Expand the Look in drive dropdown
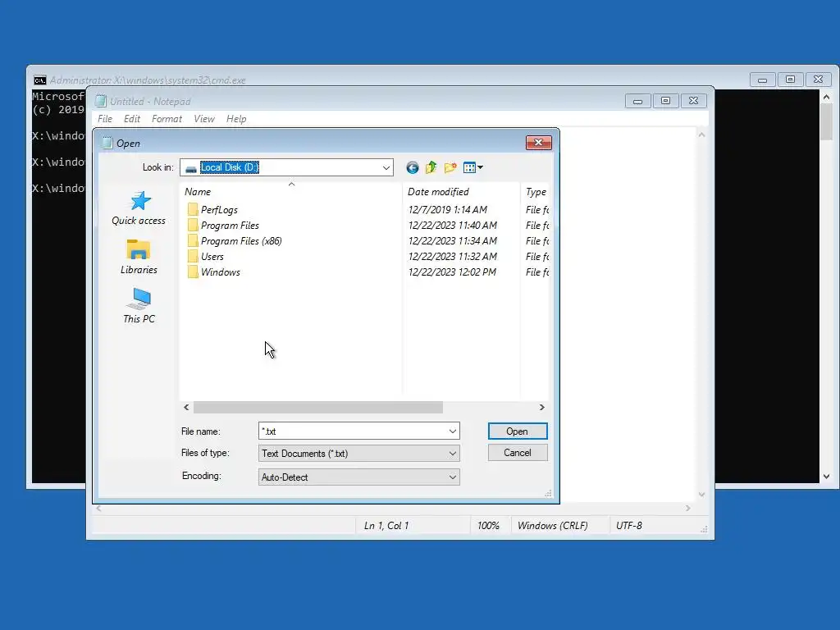The width and height of the screenshot is (840, 630). click(x=386, y=167)
